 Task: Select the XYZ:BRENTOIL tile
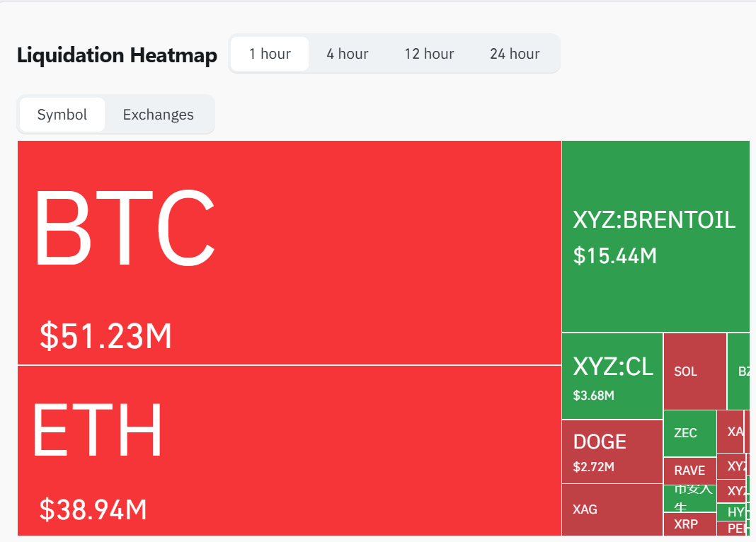click(x=655, y=233)
